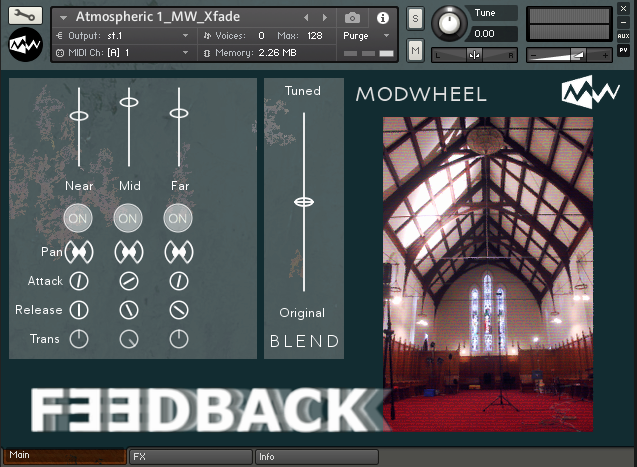Take a snapshot with the camera icon
Viewport: 637px width, 467px height.
[352, 18]
